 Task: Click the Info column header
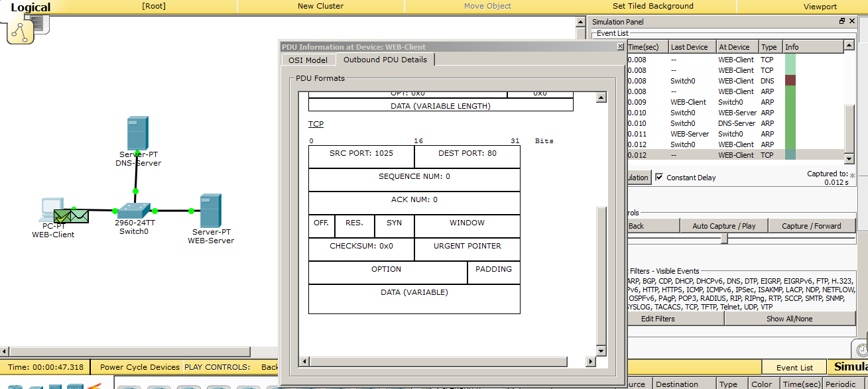[814, 47]
